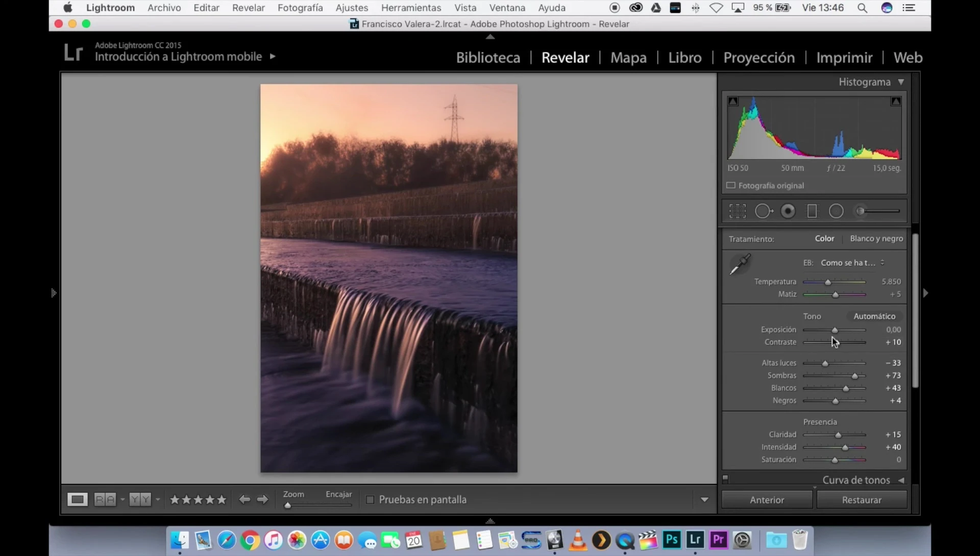Open VLC from the Dock
This screenshot has height=556, width=980.
click(578, 540)
